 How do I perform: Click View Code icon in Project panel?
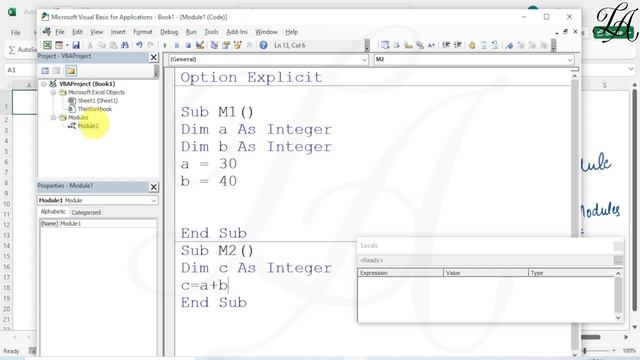pos(45,71)
